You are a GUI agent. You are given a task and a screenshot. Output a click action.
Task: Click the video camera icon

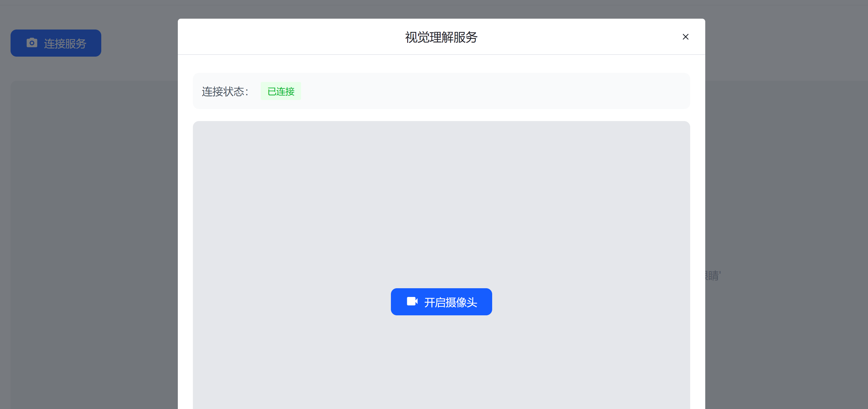pyautogui.click(x=412, y=301)
